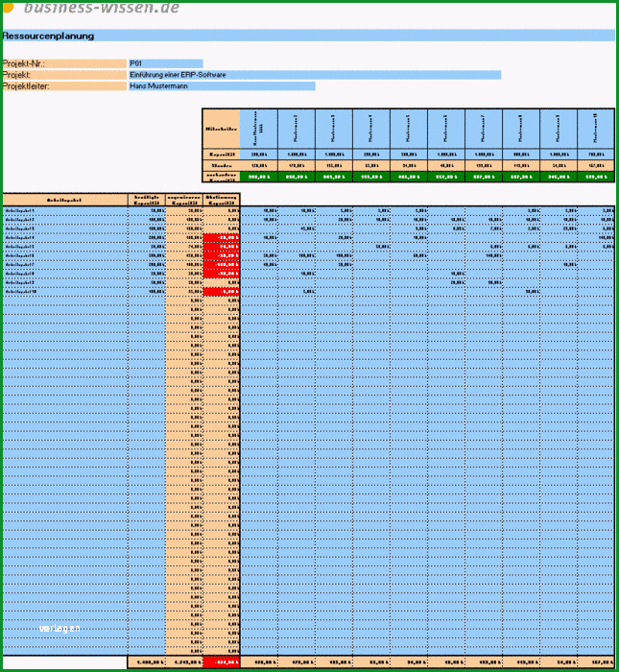Click the Projektleiter label cell
Viewport: 619px width, 672px height.
point(64,86)
